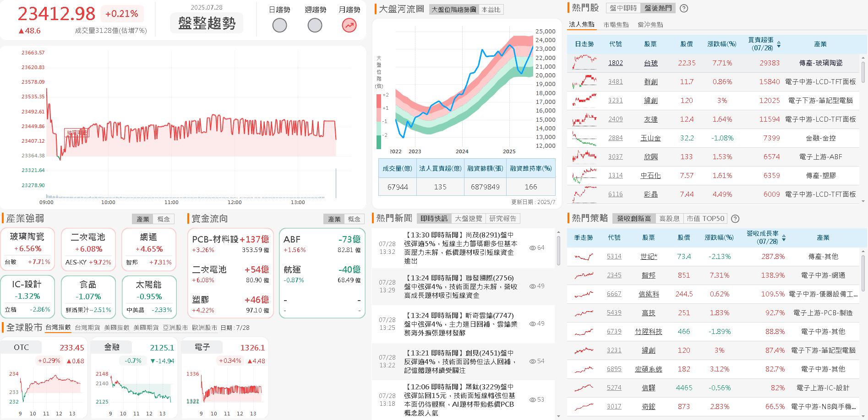Select the 月趨勢 red trend indicator icon
Viewport: 868px width, 420px height.
coord(349,25)
